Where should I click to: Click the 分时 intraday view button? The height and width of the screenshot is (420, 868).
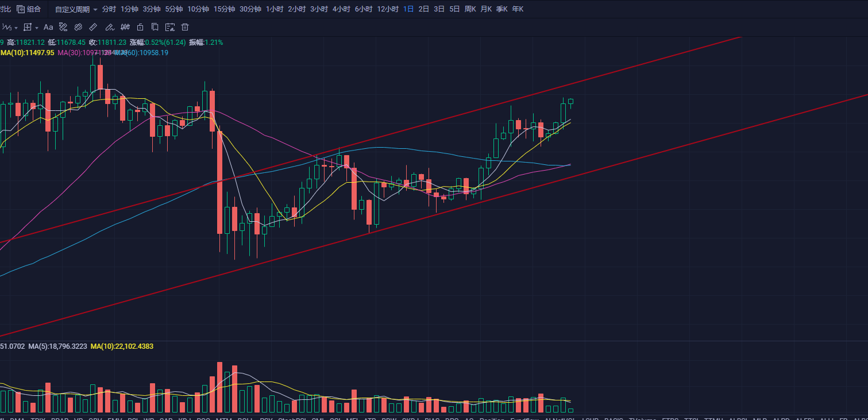point(109,9)
